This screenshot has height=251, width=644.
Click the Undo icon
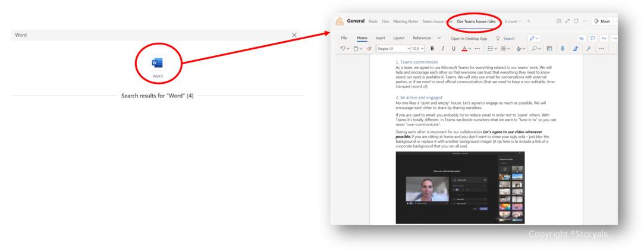click(x=343, y=48)
